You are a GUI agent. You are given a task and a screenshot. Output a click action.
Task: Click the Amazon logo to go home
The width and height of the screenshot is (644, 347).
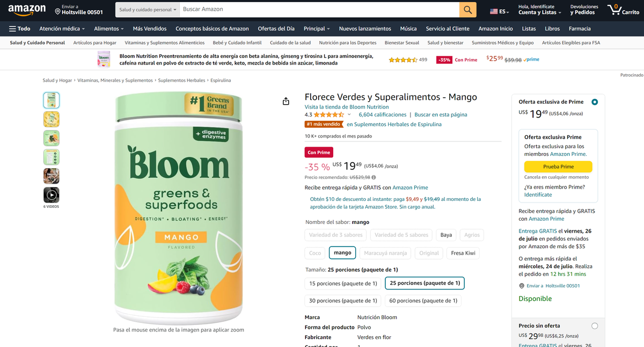point(26,10)
